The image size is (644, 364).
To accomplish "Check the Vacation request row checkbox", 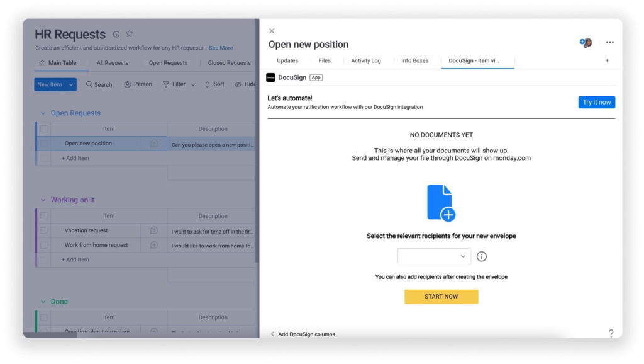I will (x=43, y=230).
